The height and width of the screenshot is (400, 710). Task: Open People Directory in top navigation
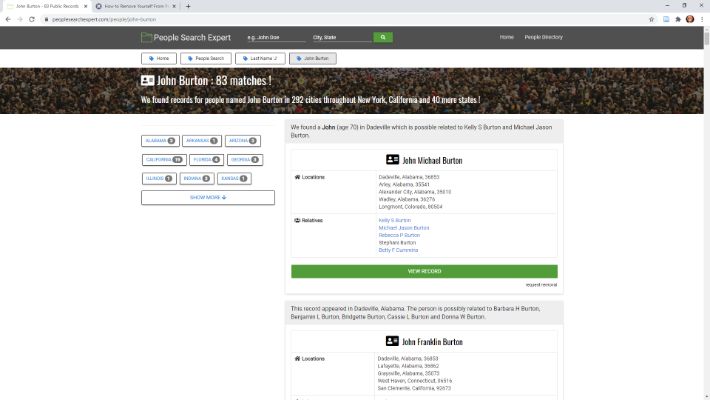543,37
